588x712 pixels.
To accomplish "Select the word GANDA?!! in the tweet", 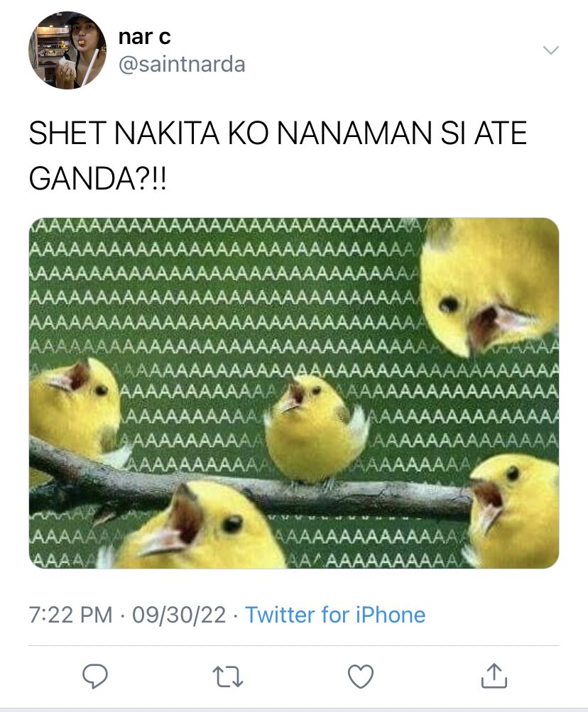I will point(98,178).
